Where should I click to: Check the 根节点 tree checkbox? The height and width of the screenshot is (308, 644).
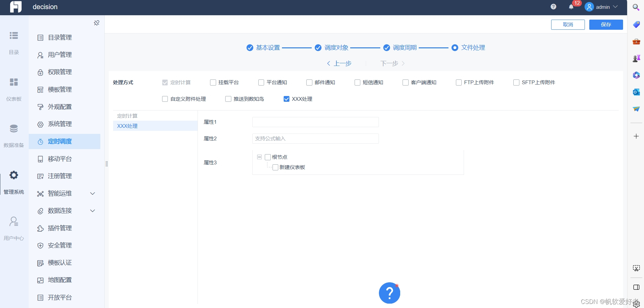coord(268,157)
